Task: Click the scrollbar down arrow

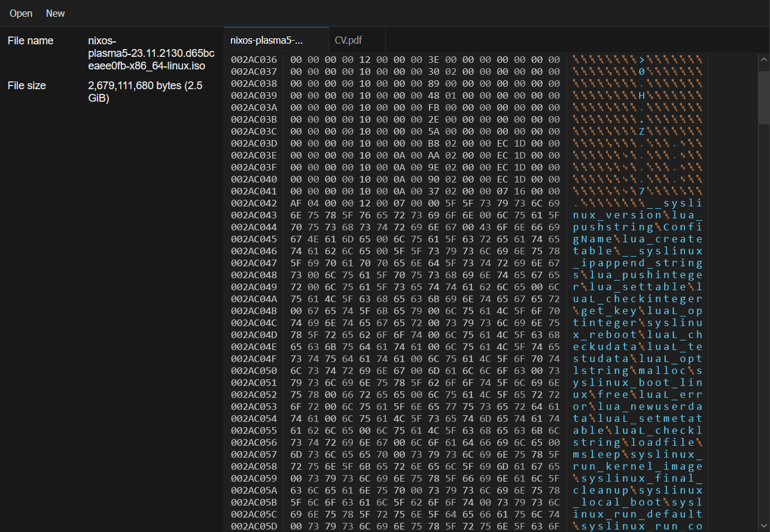Action: pos(763,526)
